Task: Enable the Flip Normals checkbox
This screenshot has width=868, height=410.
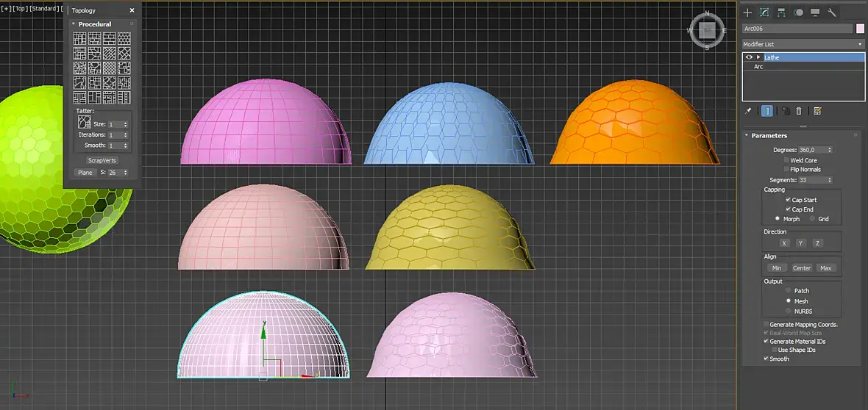Action: [786, 169]
